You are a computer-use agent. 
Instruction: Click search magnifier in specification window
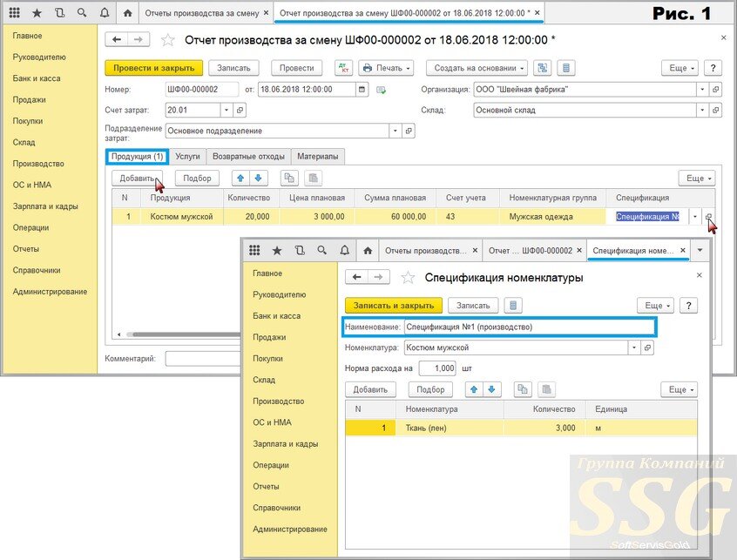coord(322,251)
